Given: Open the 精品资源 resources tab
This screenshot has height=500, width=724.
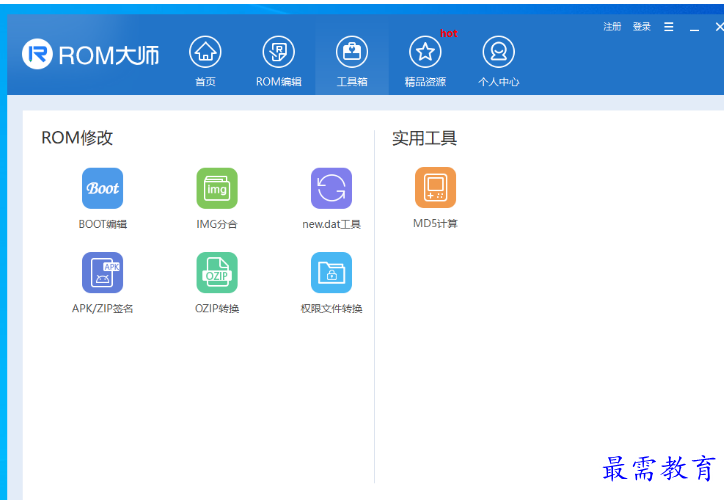Looking at the screenshot, I should [425, 61].
